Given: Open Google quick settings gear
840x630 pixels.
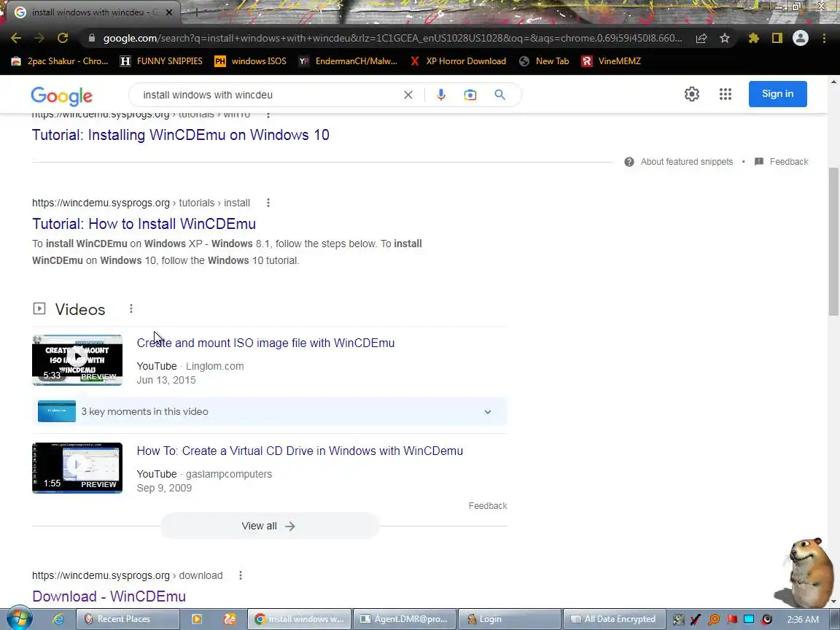Looking at the screenshot, I should [691, 94].
